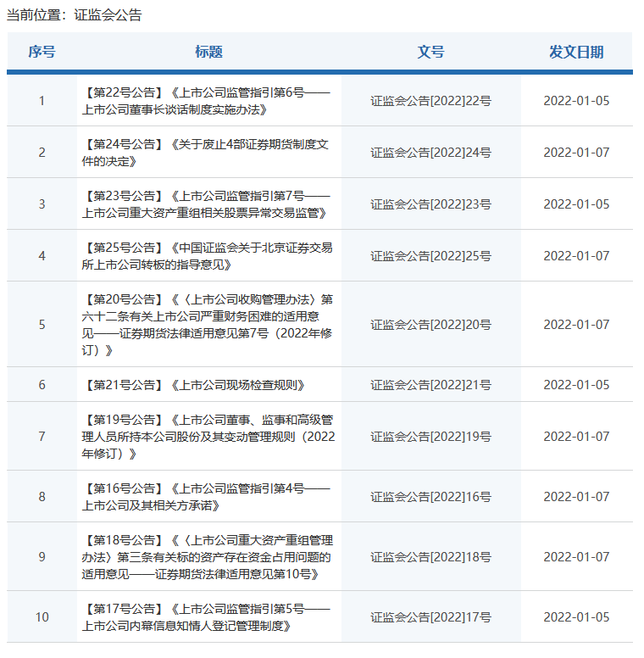Click sequence number 3 in the table
This screenshot has width=644, height=658.
[42, 204]
